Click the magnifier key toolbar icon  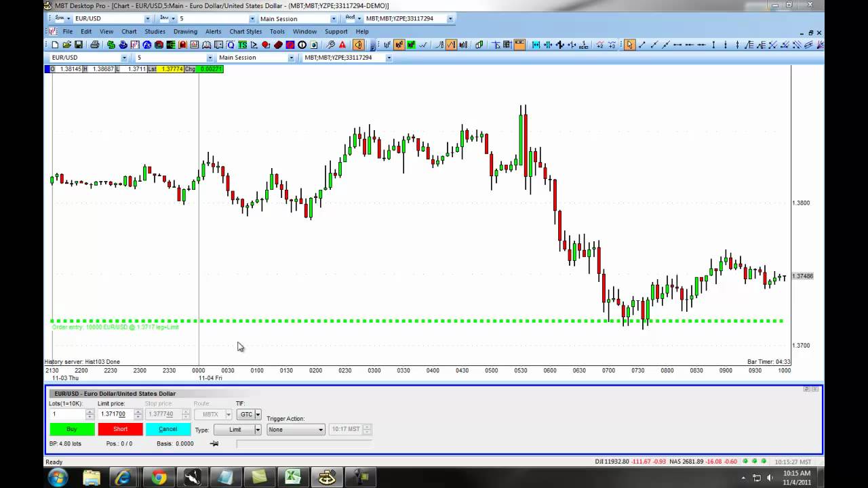click(x=330, y=45)
